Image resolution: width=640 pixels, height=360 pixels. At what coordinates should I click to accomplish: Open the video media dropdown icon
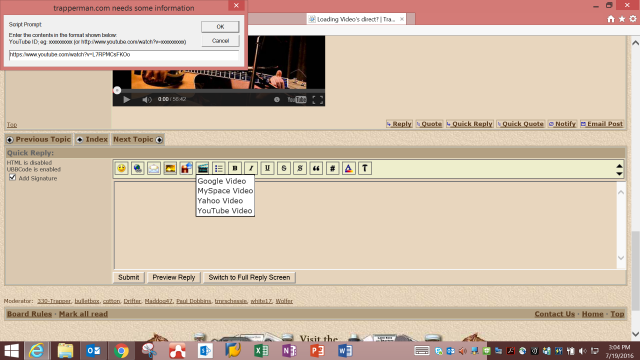pyautogui.click(x=202, y=168)
